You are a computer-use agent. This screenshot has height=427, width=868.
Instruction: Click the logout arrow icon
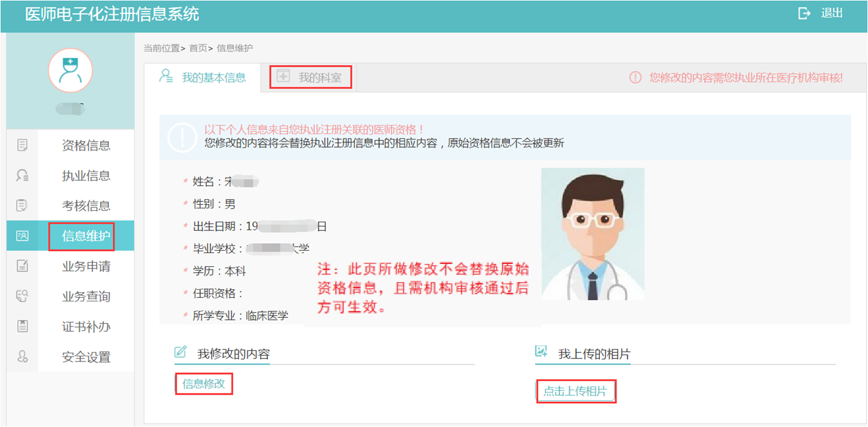pyautogui.click(x=804, y=13)
